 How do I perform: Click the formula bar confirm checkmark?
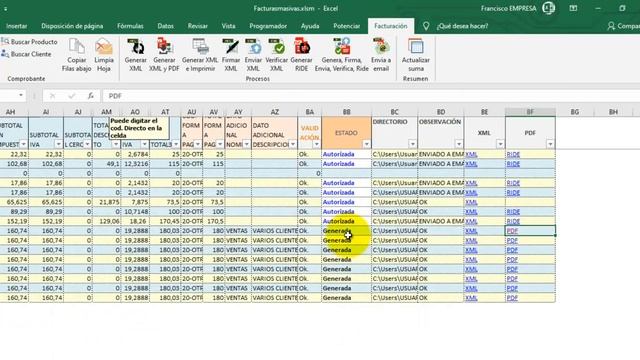tap(72, 96)
